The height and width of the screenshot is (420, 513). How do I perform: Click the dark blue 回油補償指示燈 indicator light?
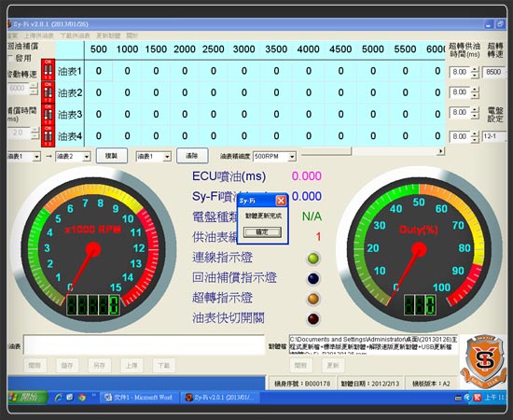click(x=313, y=278)
